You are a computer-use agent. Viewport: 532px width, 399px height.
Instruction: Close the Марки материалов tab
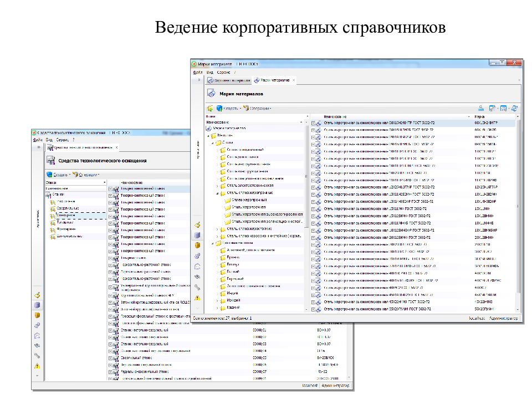pos(294,80)
